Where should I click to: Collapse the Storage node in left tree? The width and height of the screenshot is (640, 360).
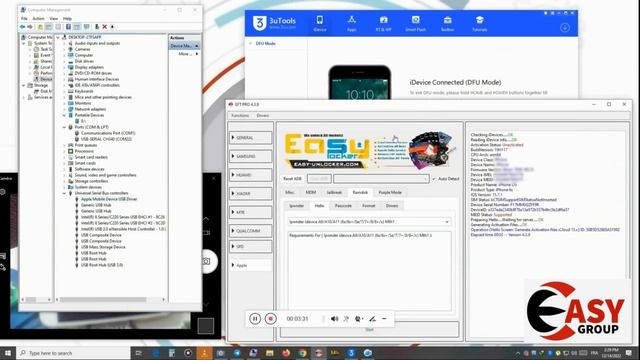point(24,85)
